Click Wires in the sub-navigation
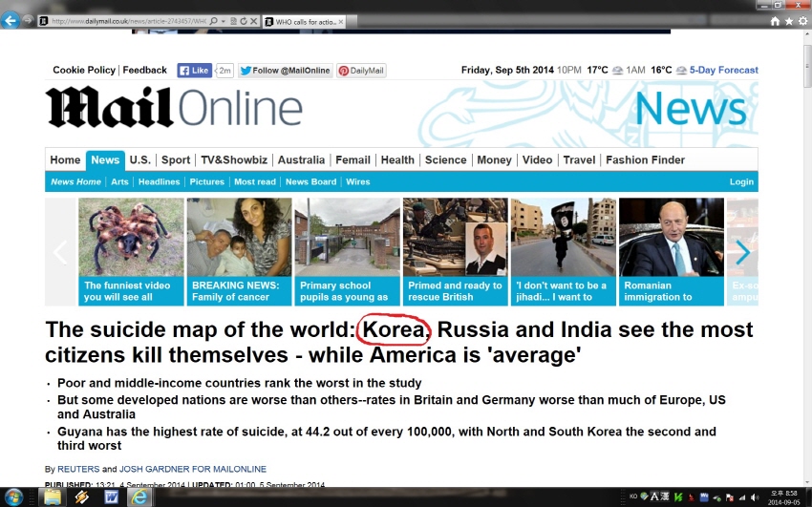 pos(358,181)
